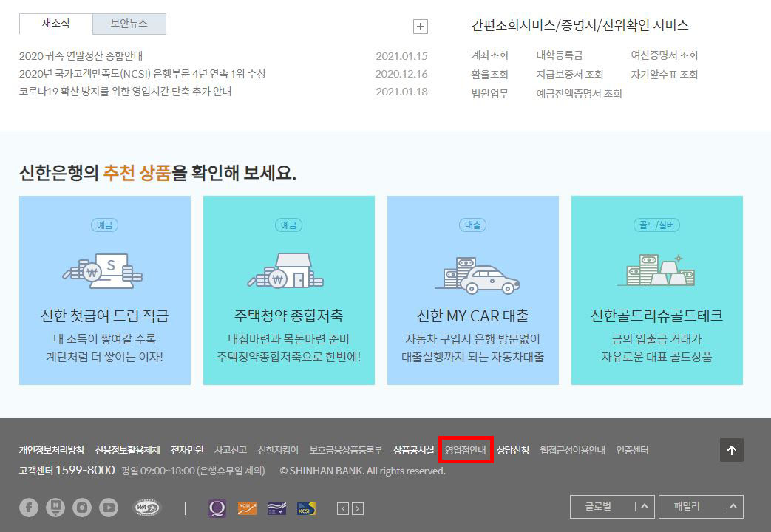This screenshot has width=771, height=532.
Task: Open the Instagram icon in the footer
Action: coord(82,508)
